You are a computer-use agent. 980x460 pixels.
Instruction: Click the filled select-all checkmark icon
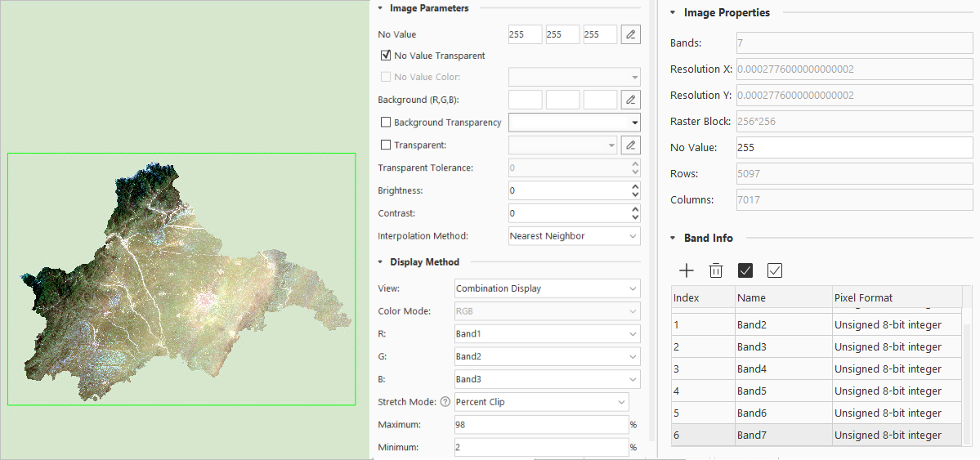tap(745, 270)
